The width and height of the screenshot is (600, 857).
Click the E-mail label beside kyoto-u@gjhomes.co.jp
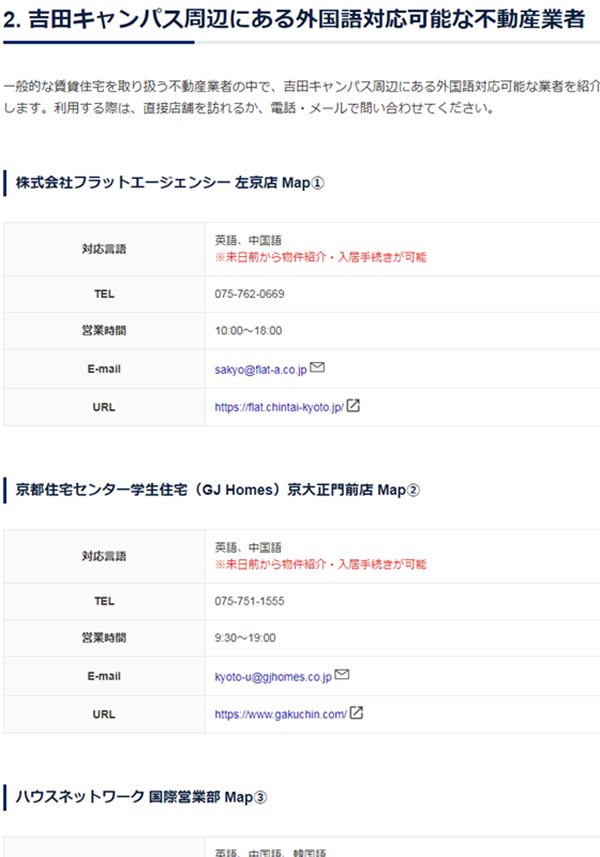click(x=104, y=676)
